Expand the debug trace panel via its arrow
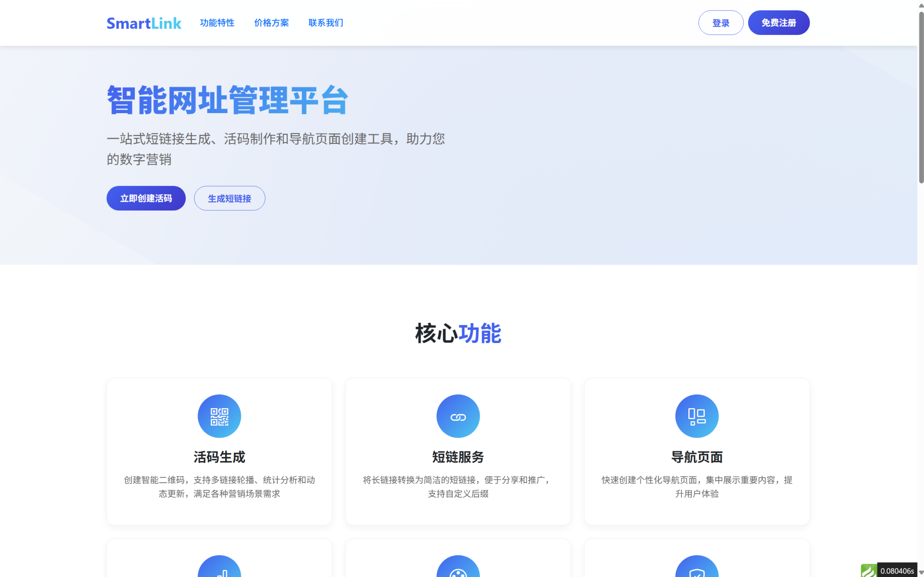The image size is (924, 577). tap(920, 571)
